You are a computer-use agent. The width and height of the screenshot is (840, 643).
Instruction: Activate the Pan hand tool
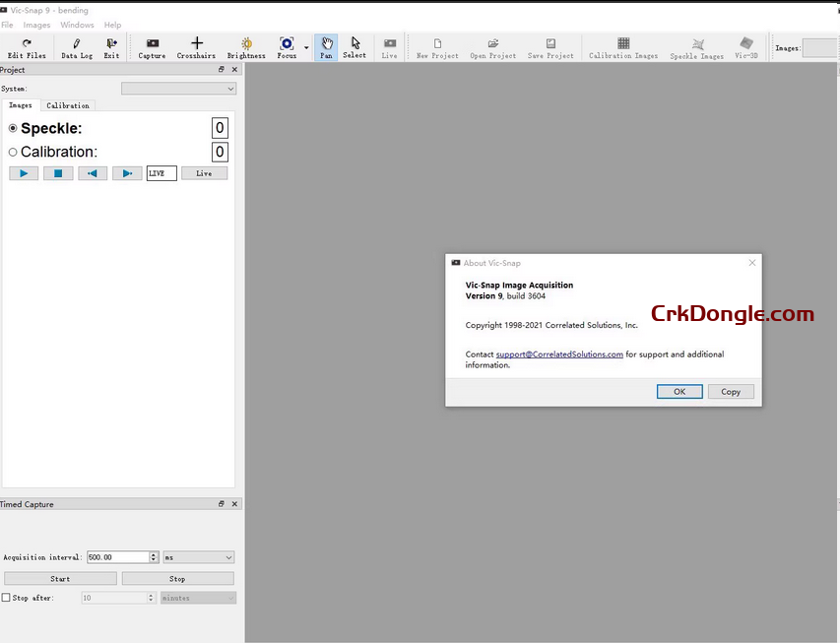click(x=326, y=47)
